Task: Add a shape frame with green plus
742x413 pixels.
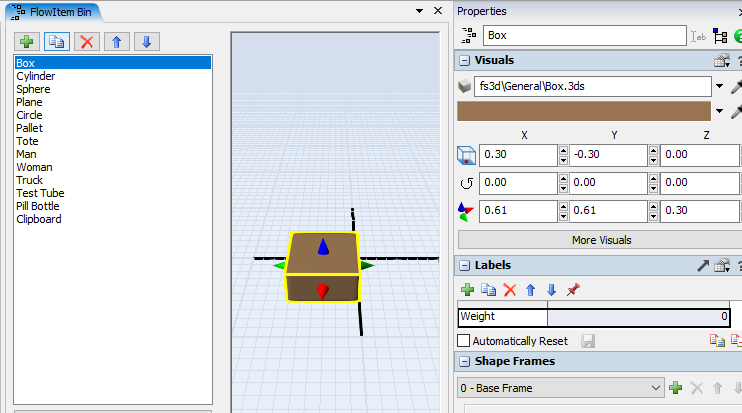Action: pyautogui.click(x=676, y=387)
